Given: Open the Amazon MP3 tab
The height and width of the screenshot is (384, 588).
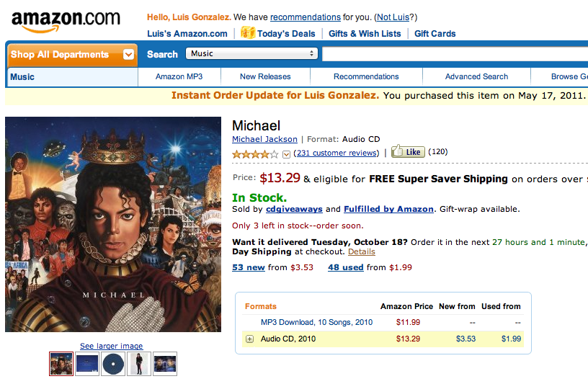Looking at the screenshot, I should (179, 76).
